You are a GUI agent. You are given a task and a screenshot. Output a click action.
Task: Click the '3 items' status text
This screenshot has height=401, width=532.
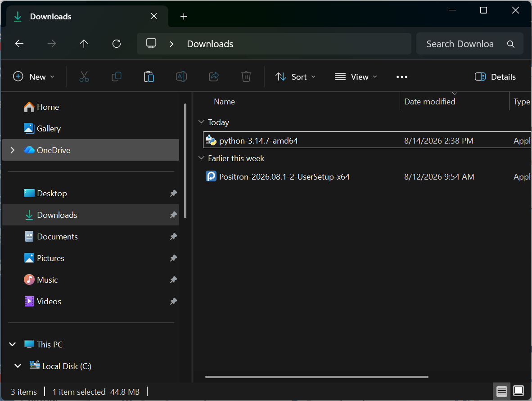24,392
